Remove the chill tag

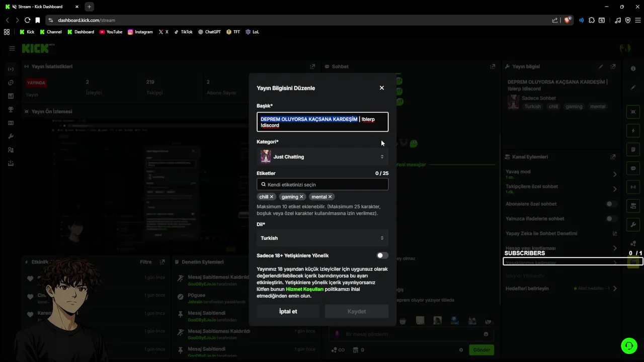pyautogui.click(x=272, y=197)
